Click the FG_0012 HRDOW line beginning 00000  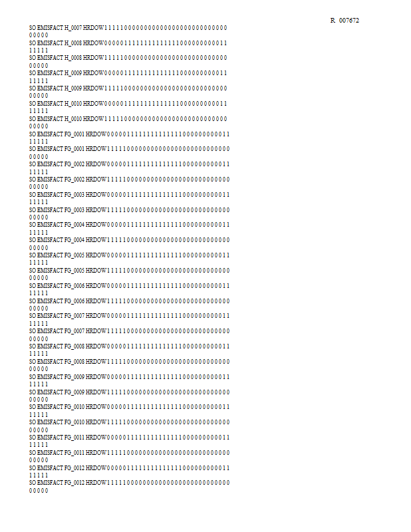click(x=130, y=471)
